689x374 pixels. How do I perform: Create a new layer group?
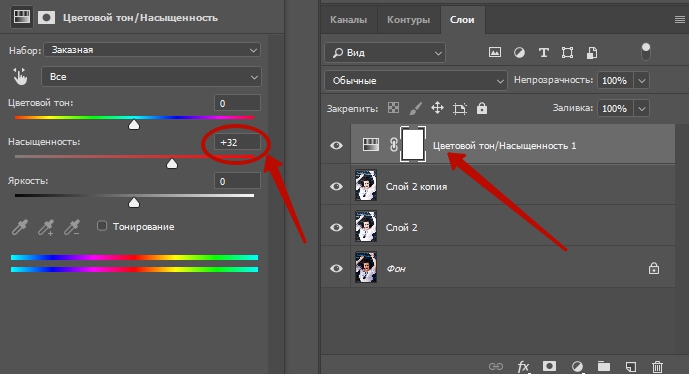[604, 366]
